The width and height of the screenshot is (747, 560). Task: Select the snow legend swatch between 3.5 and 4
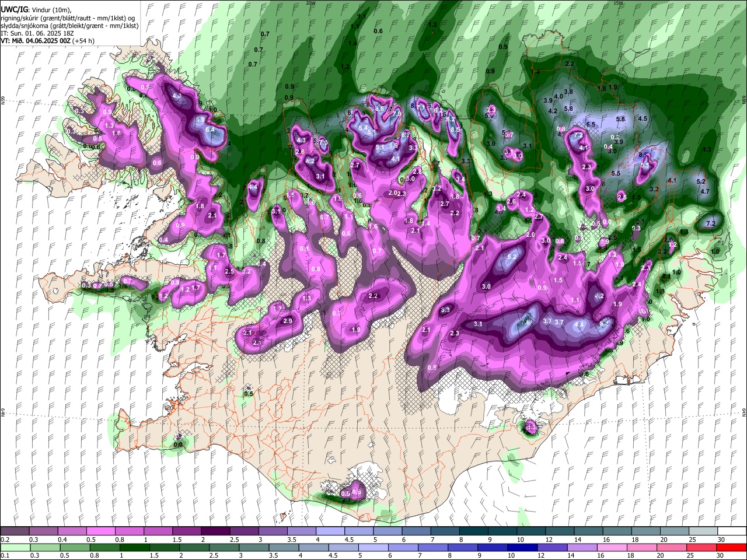pos(301,531)
